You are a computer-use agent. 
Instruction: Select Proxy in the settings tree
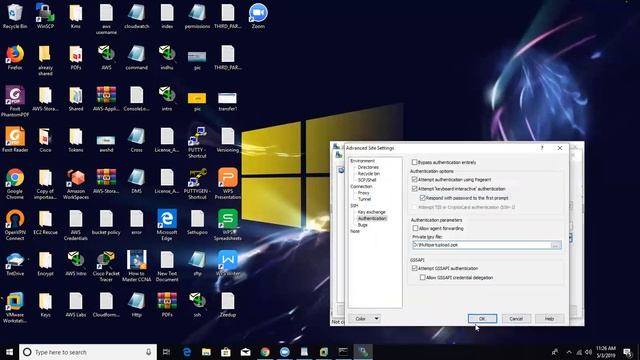click(x=363, y=193)
